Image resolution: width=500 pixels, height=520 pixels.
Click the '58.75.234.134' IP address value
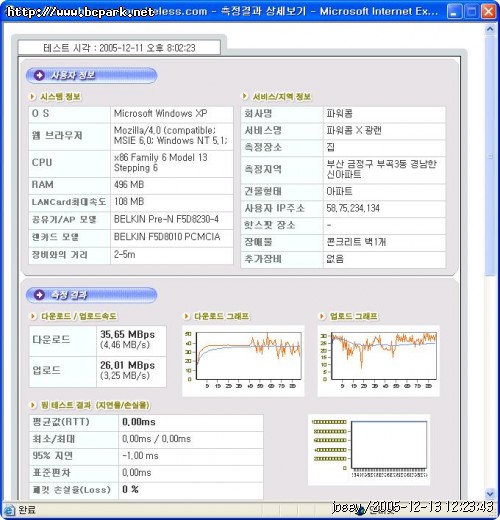(x=353, y=208)
